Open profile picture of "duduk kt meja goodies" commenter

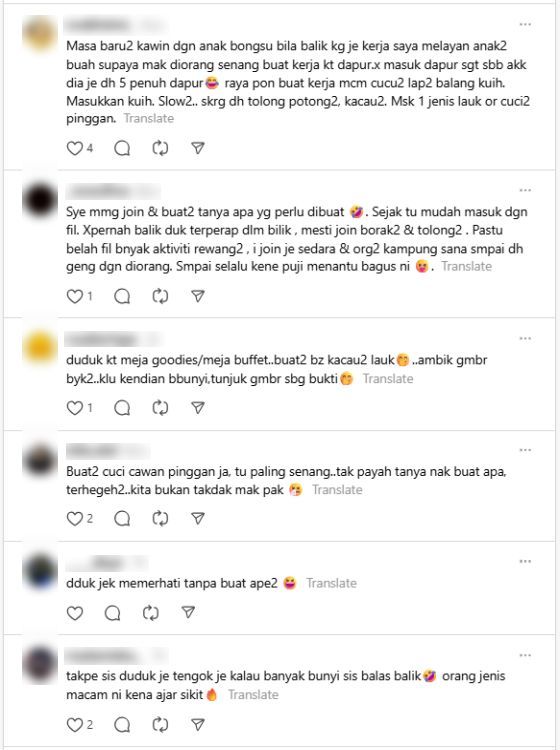(40, 348)
